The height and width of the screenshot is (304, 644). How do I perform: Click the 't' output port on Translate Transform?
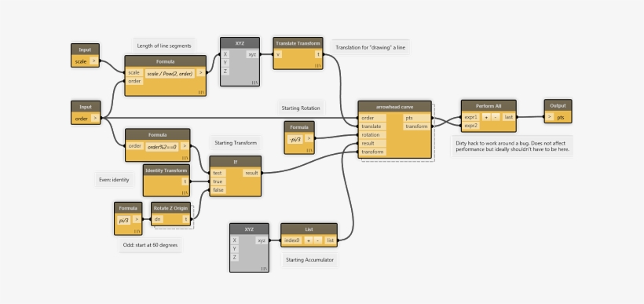point(318,54)
